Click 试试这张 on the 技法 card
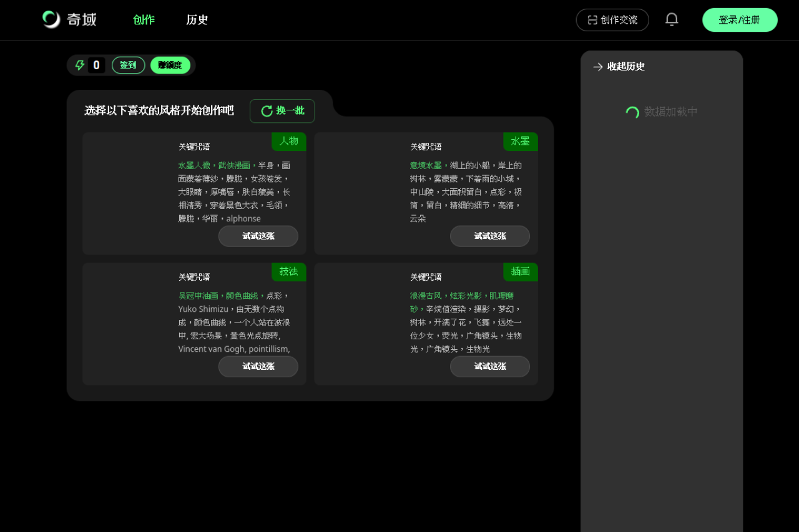The width and height of the screenshot is (799, 532). 258,367
